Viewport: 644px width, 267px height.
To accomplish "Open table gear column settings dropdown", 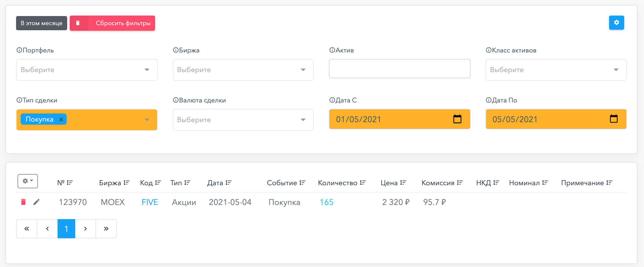I will click(28, 181).
